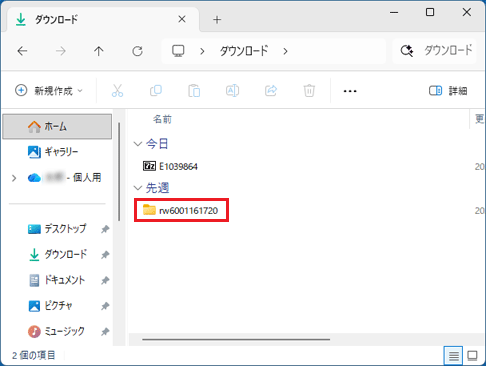This screenshot has width=486, height=366.
Task: Click the Share icon in toolbar
Action: click(271, 90)
